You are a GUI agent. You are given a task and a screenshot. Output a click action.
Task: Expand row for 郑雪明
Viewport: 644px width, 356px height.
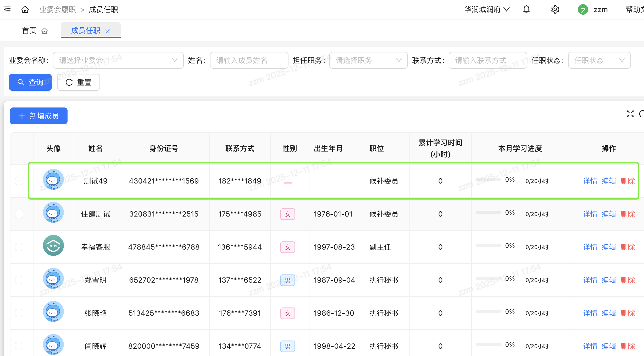pyautogui.click(x=19, y=280)
